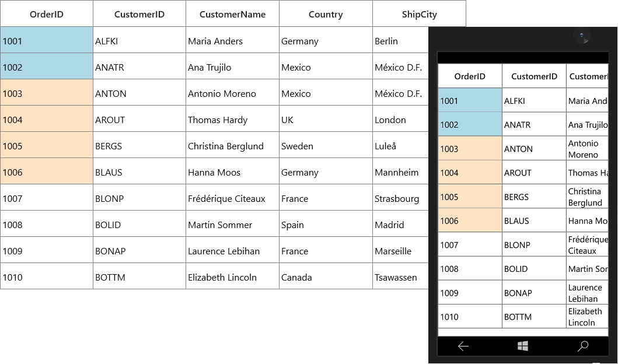Select desktop cell 1007

47,198
